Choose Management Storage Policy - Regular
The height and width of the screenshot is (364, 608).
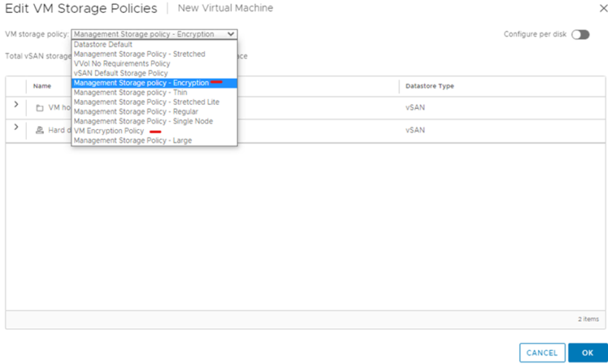[x=135, y=112]
